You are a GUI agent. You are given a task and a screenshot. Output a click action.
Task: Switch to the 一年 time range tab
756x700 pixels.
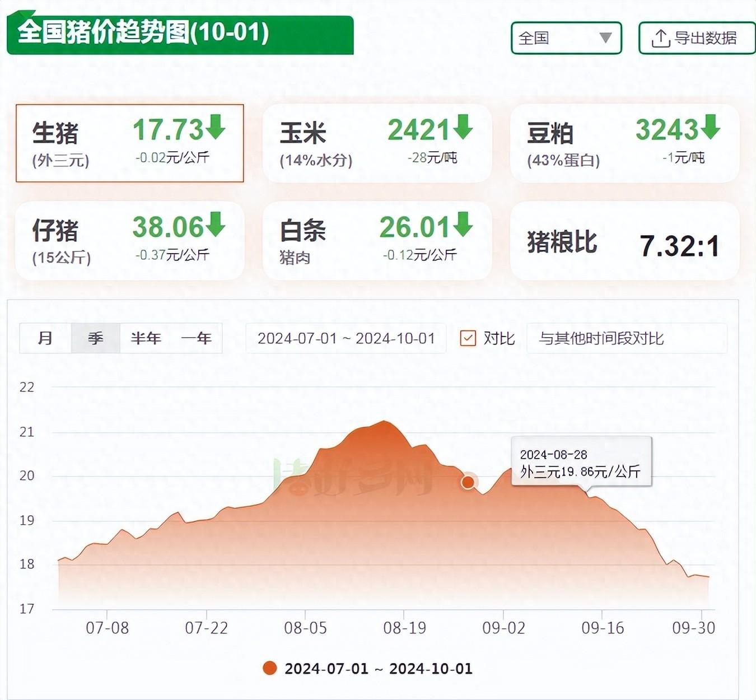196,338
